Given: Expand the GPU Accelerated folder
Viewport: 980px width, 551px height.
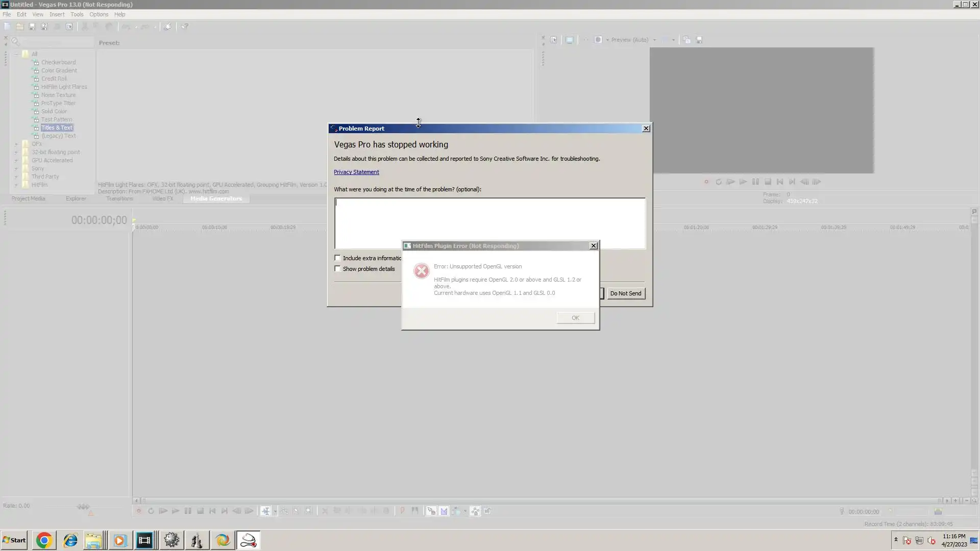Looking at the screenshot, I should (16, 161).
